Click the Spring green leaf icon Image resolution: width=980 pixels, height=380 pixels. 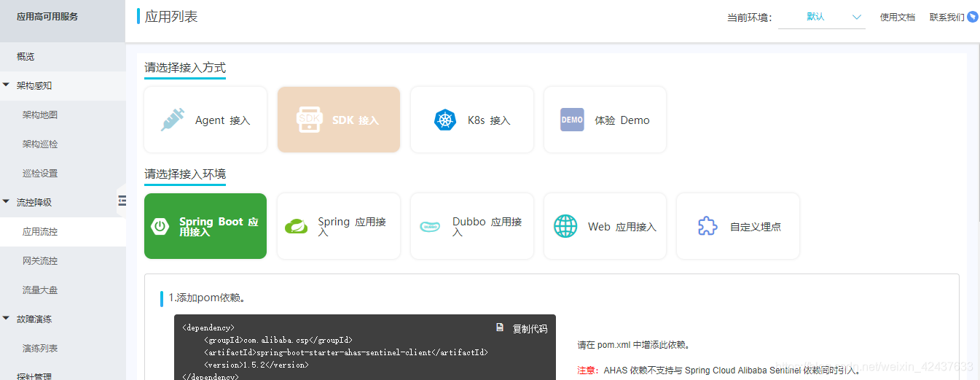[296, 226]
